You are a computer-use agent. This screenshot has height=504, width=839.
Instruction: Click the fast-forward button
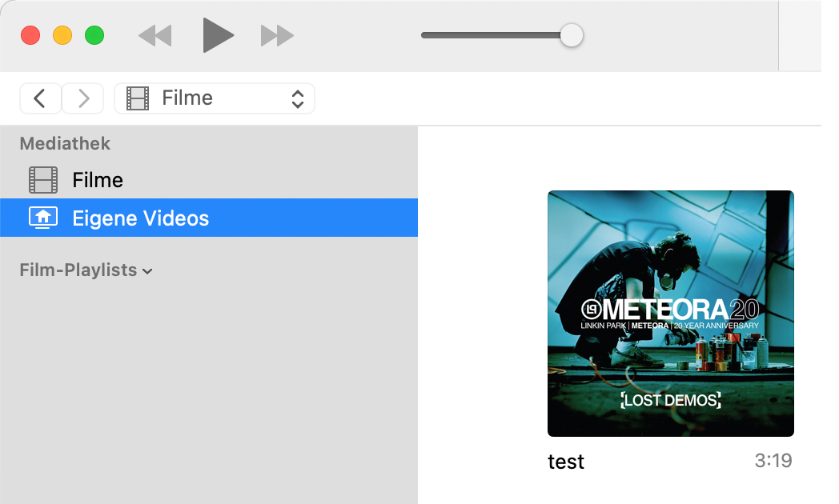coord(277,36)
